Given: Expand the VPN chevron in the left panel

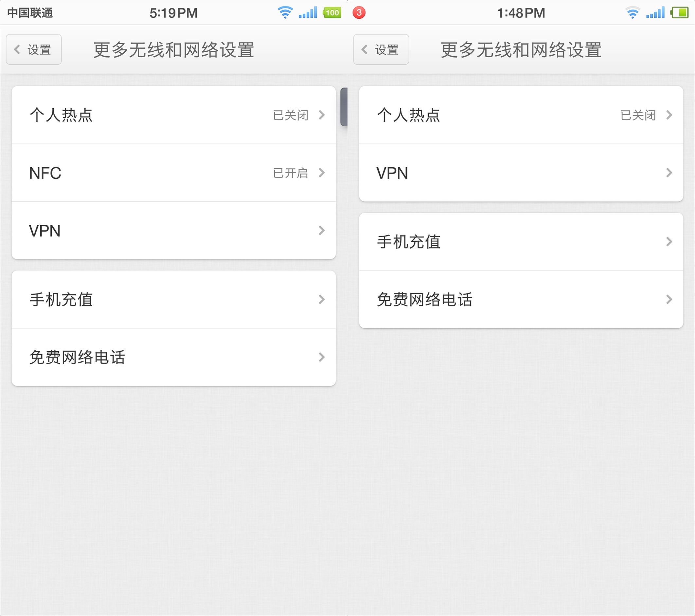Looking at the screenshot, I should click(x=321, y=231).
